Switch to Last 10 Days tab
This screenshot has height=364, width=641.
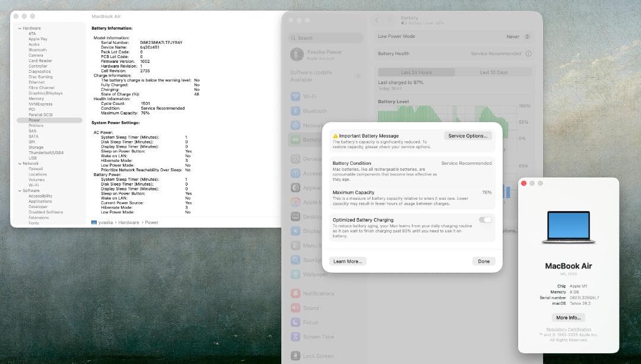(x=493, y=72)
